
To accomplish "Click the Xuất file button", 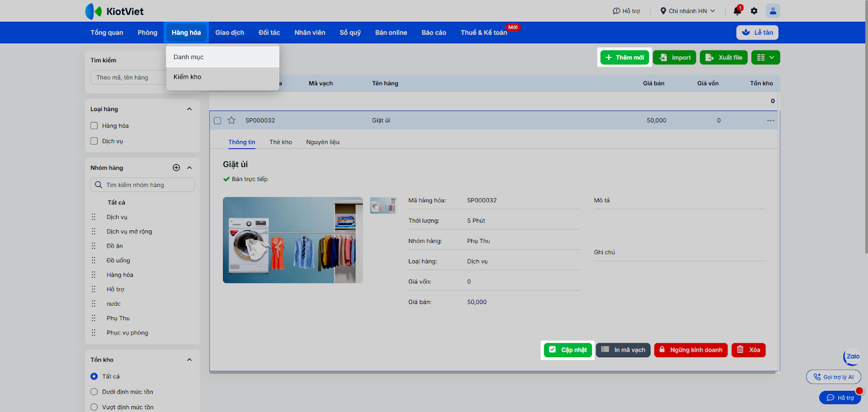I will click(724, 57).
